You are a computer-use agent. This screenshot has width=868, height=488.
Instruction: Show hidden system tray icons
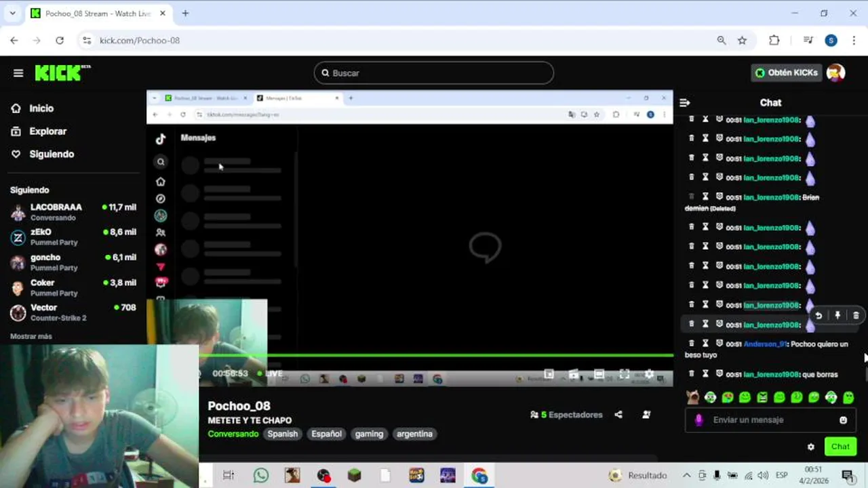(x=686, y=475)
